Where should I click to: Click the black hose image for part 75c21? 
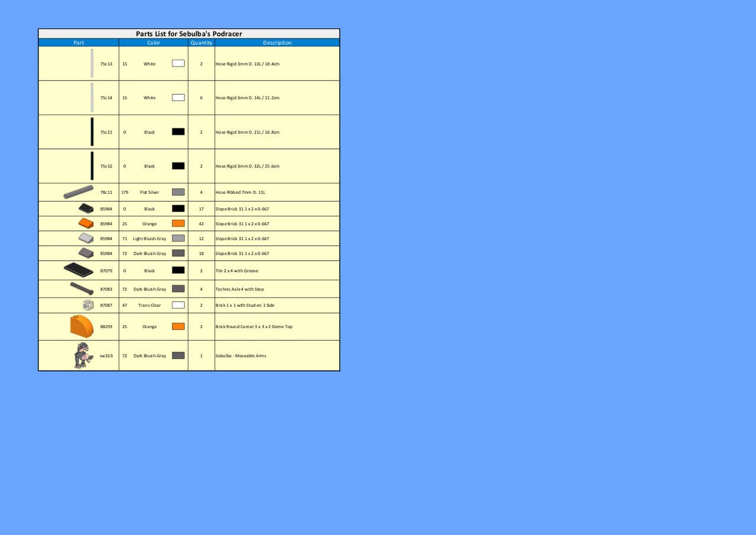point(92,132)
